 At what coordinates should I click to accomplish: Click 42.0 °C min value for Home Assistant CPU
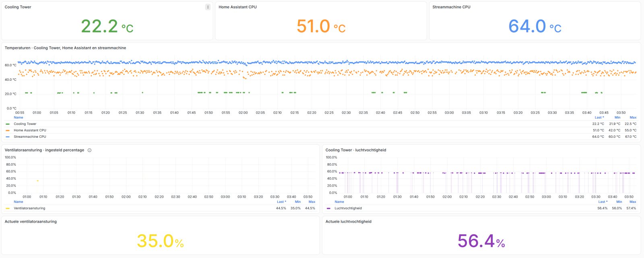coord(615,131)
